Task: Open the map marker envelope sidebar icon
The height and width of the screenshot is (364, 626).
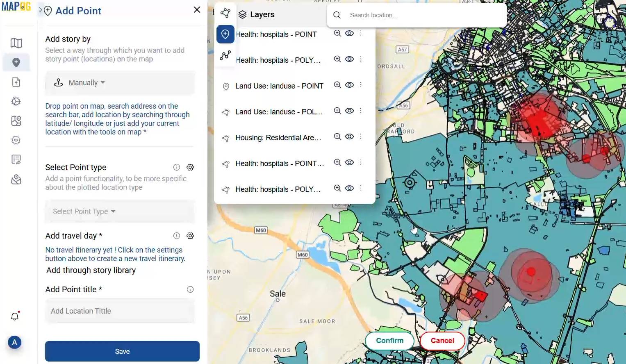Action: pos(16,180)
